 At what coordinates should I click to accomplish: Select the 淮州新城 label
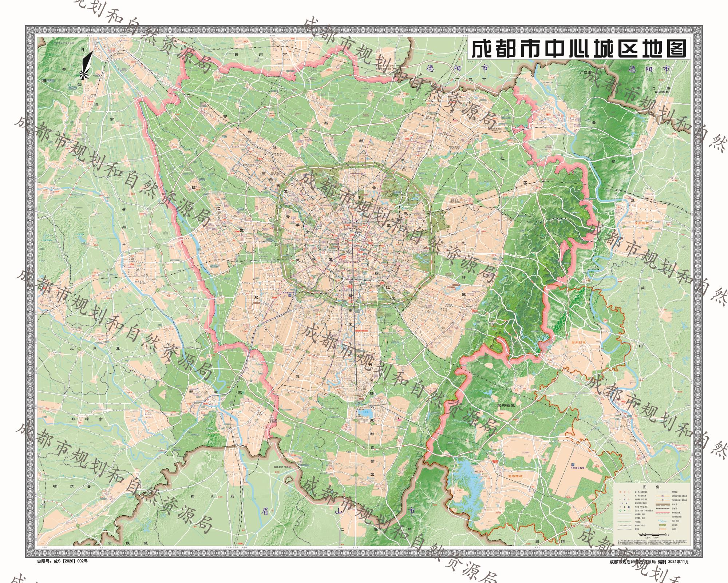(x=642, y=223)
